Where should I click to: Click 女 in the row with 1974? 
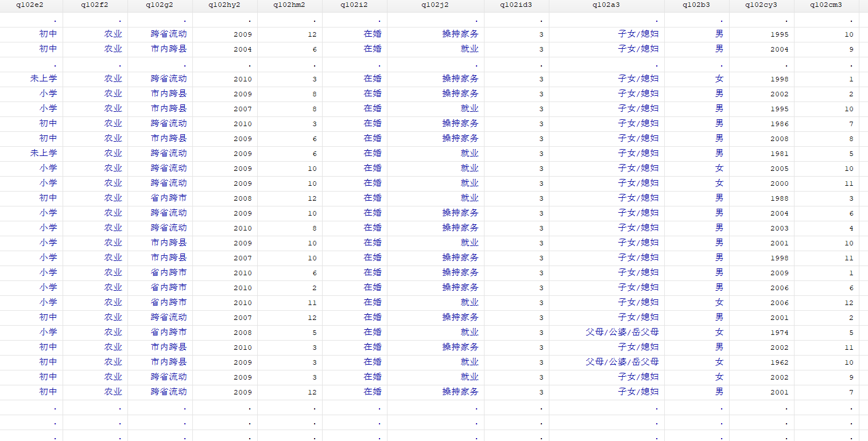tap(719, 332)
